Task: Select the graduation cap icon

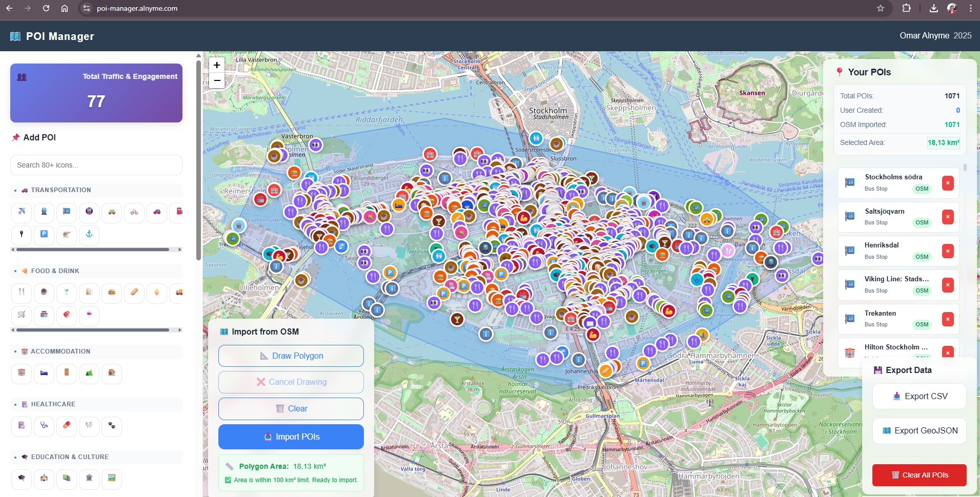Action: [22, 479]
